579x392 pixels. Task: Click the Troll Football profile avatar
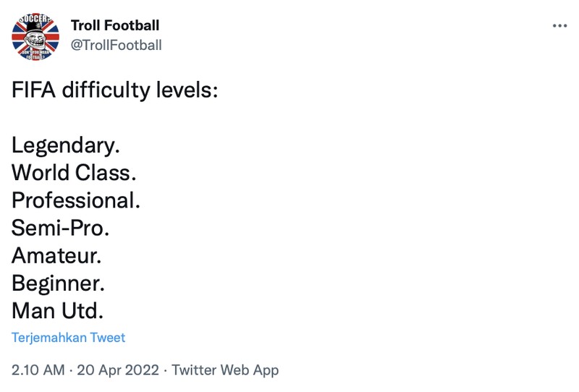point(35,35)
